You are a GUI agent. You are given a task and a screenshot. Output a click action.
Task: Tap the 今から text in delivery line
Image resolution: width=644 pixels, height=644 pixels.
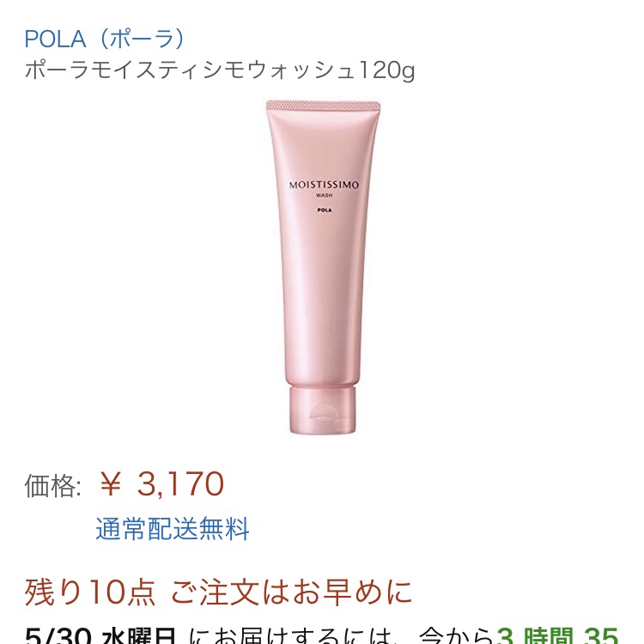coord(456,636)
